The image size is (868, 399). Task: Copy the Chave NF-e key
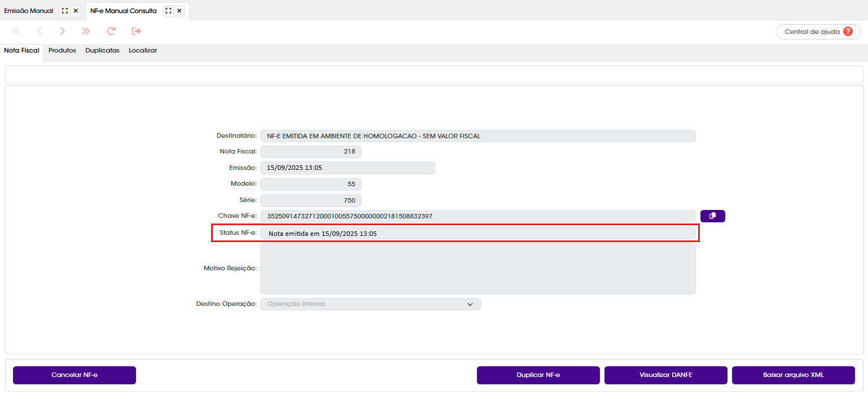click(713, 216)
